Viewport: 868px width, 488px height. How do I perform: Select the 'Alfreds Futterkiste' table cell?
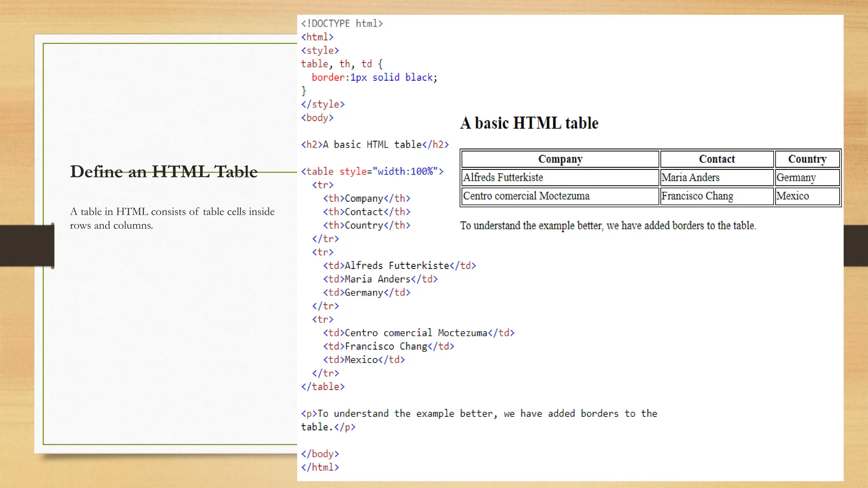point(560,177)
